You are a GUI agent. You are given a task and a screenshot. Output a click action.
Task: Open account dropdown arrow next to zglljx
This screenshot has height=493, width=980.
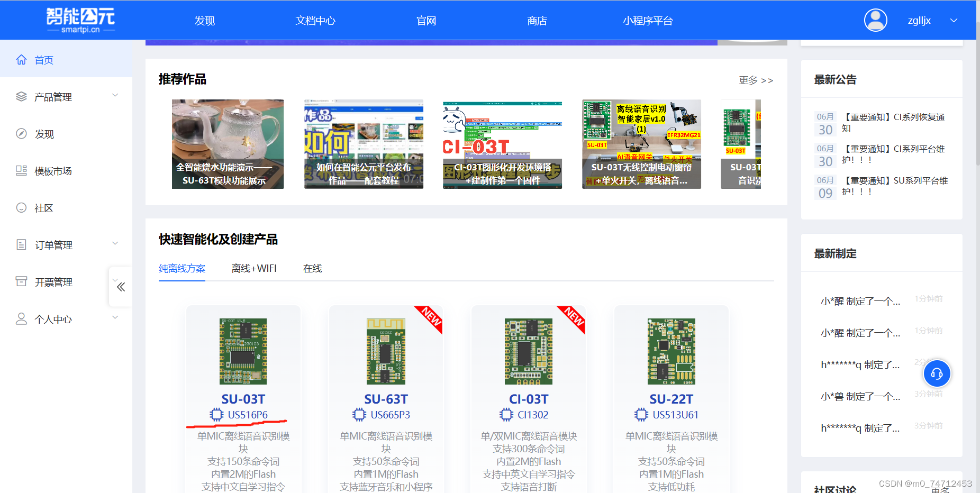954,21
